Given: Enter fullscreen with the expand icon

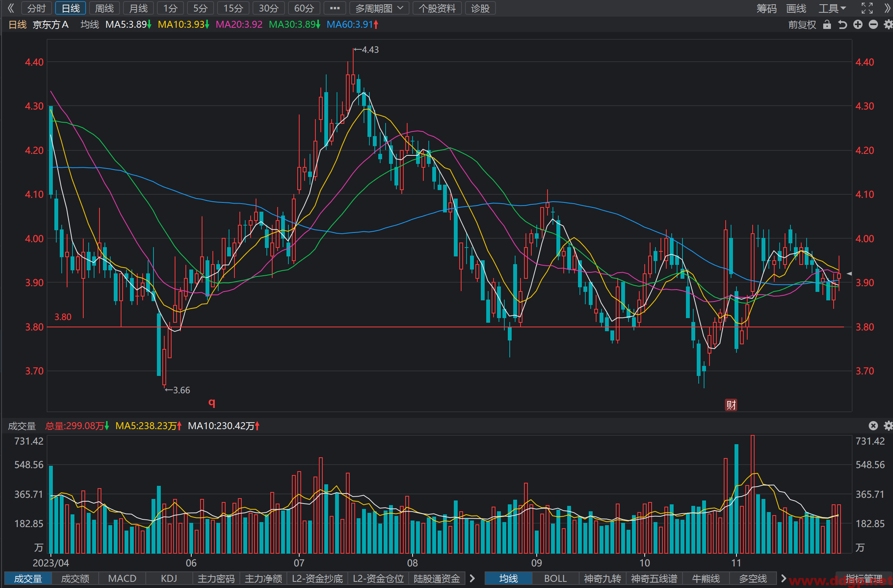Looking at the screenshot, I should 867,8.
